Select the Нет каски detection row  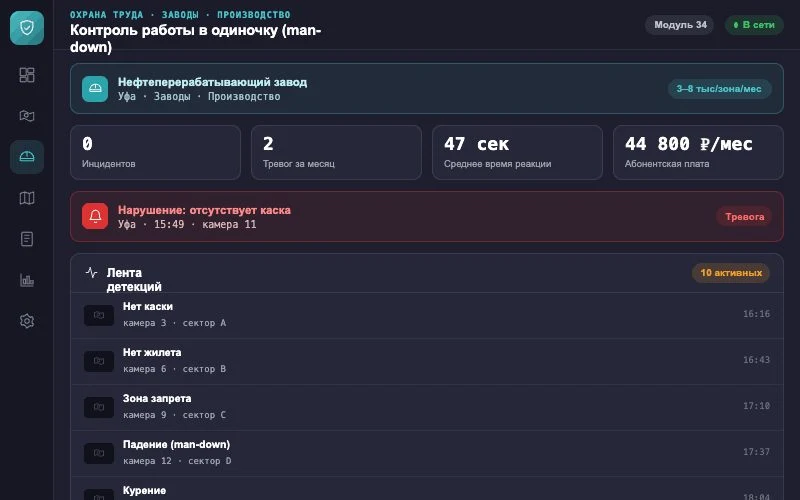pyautogui.click(x=427, y=315)
